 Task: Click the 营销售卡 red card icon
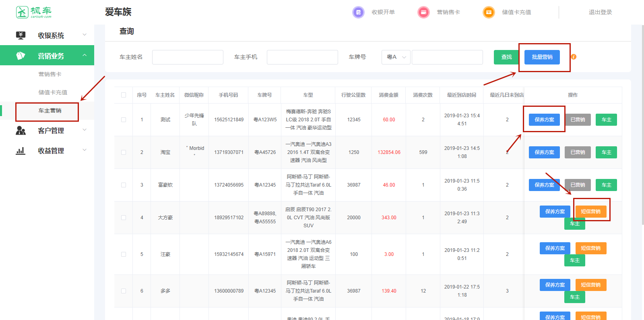point(423,12)
